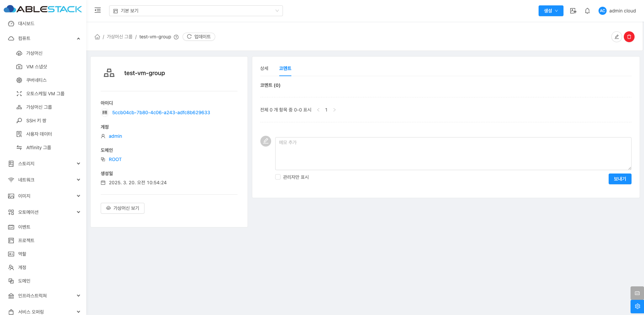644x315 pixels.
Task: Open the ROOT domain link
Action: pyautogui.click(x=115, y=159)
